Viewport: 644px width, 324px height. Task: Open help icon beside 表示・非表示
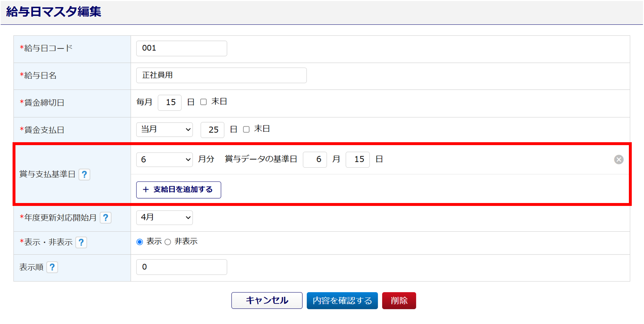81,242
